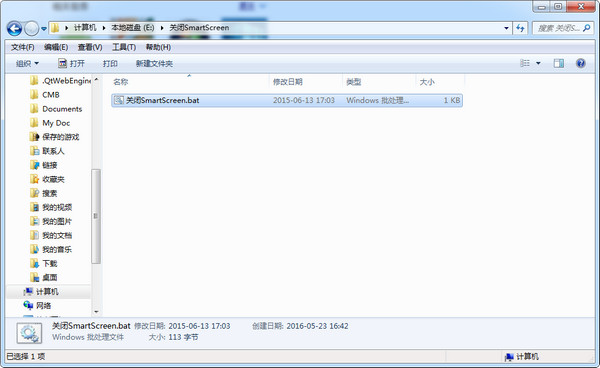600x368 pixels.
Task: Select 计算机 in the address breadcrumb
Action: [x=85, y=28]
